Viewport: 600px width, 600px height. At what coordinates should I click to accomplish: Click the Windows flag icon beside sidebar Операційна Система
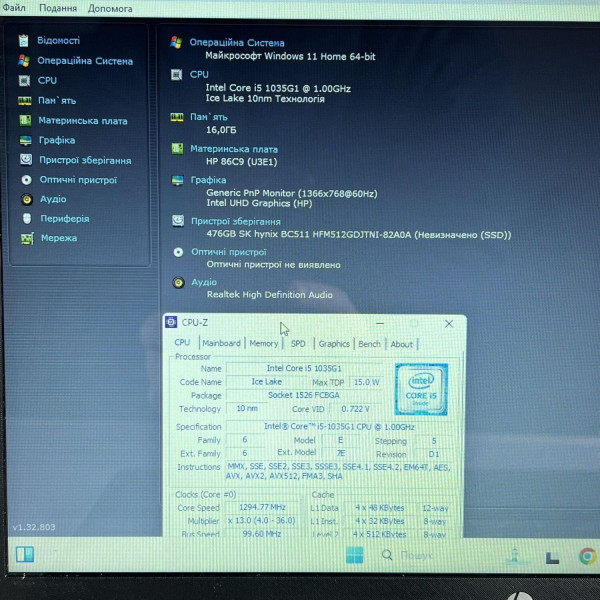[x=24, y=60]
